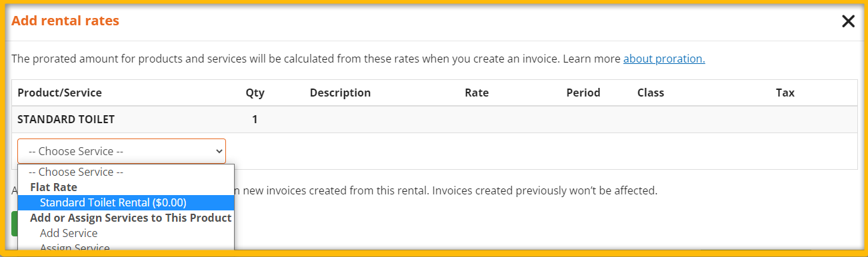The height and width of the screenshot is (257, 868).
Task: Close the Add rental rates dialog
Action: pyautogui.click(x=848, y=21)
